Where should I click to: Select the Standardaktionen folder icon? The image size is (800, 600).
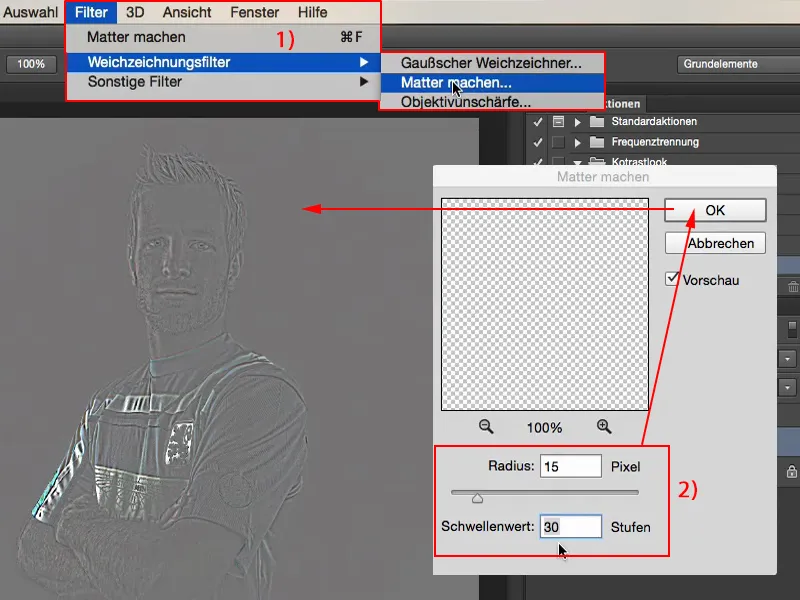click(x=596, y=121)
